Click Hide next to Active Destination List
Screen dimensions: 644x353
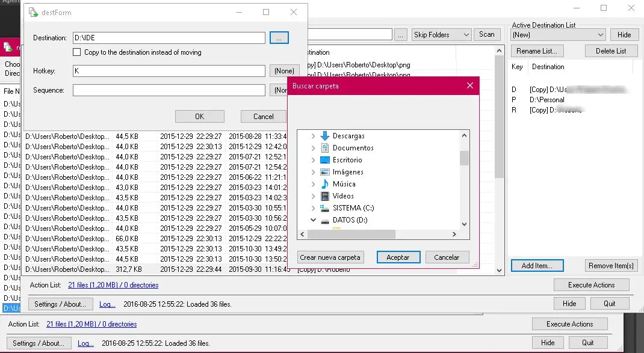pyautogui.click(x=624, y=35)
